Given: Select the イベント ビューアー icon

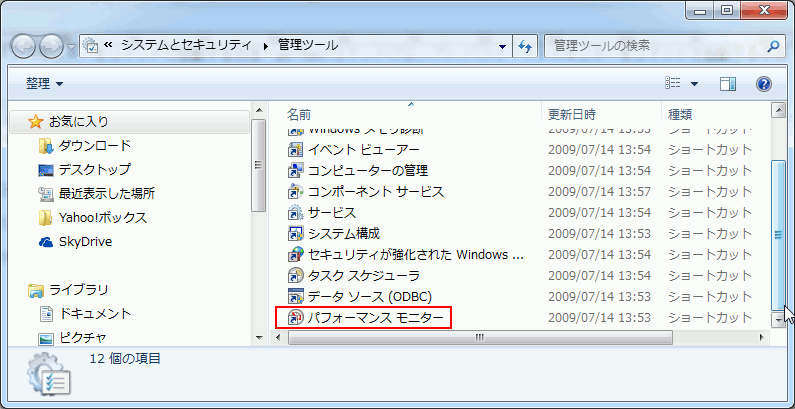Looking at the screenshot, I should (295, 149).
